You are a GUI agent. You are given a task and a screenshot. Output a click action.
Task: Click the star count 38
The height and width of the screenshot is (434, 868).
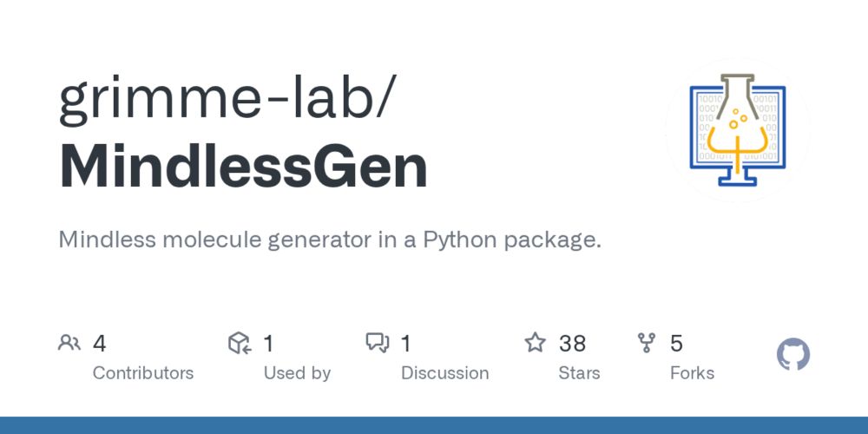pyautogui.click(x=572, y=344)
